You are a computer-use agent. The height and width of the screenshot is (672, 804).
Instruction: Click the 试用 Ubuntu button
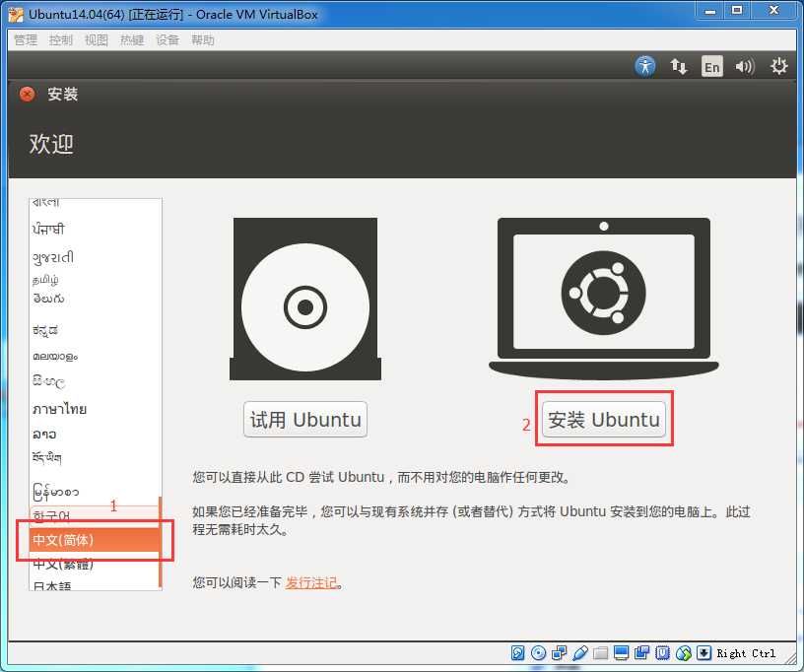[x=305, y=420]
